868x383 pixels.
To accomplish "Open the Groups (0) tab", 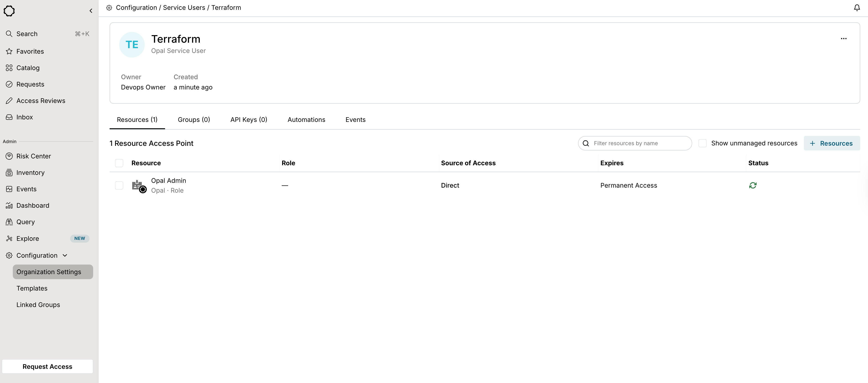I will point(193,120).
